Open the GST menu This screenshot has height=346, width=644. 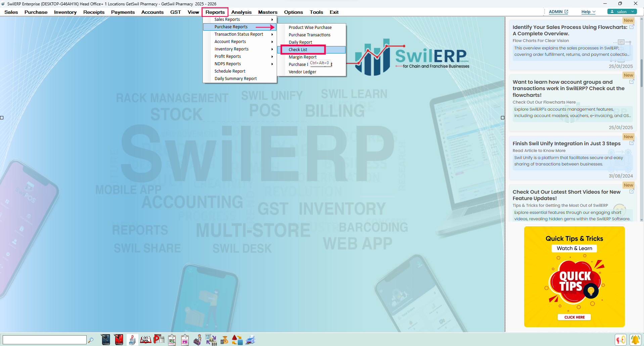click(175, 12)
